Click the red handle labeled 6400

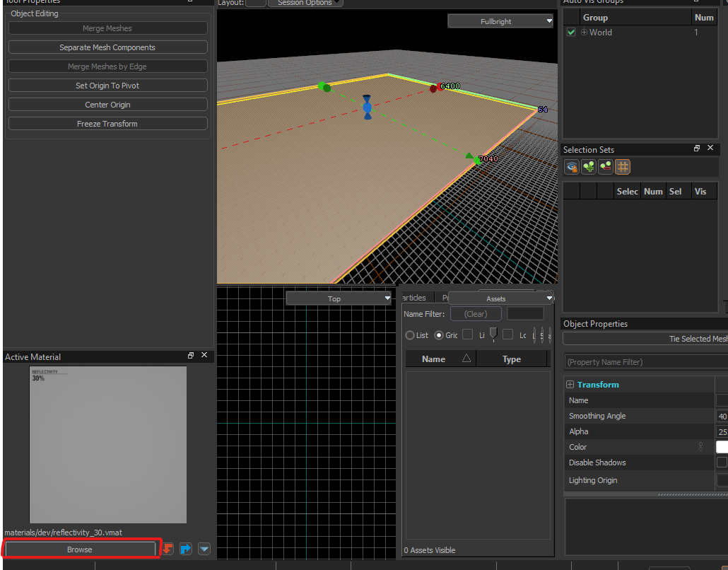coord(439,86)
